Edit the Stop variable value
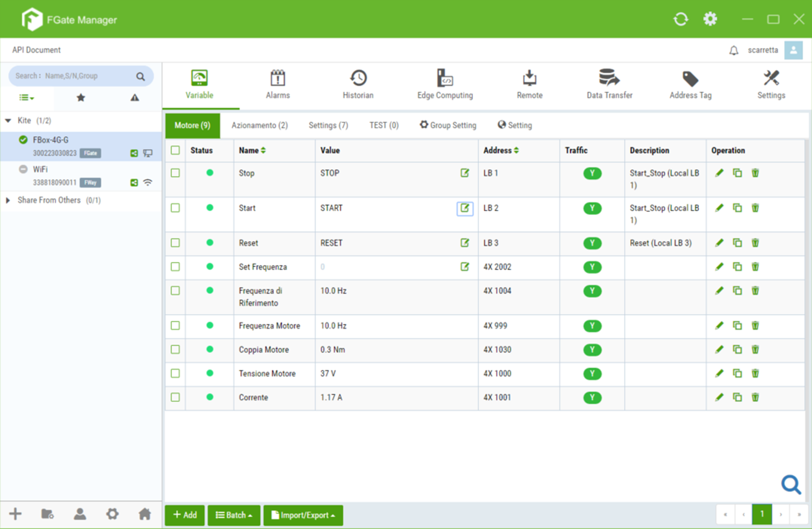Viewport: 812px width, 529px height. pyautogui.click(x=465, y=173)
